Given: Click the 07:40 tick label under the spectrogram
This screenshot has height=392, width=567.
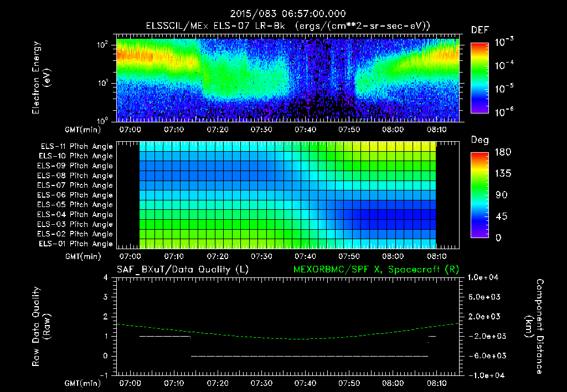Looking at the screenshot, I should (305, 130).
